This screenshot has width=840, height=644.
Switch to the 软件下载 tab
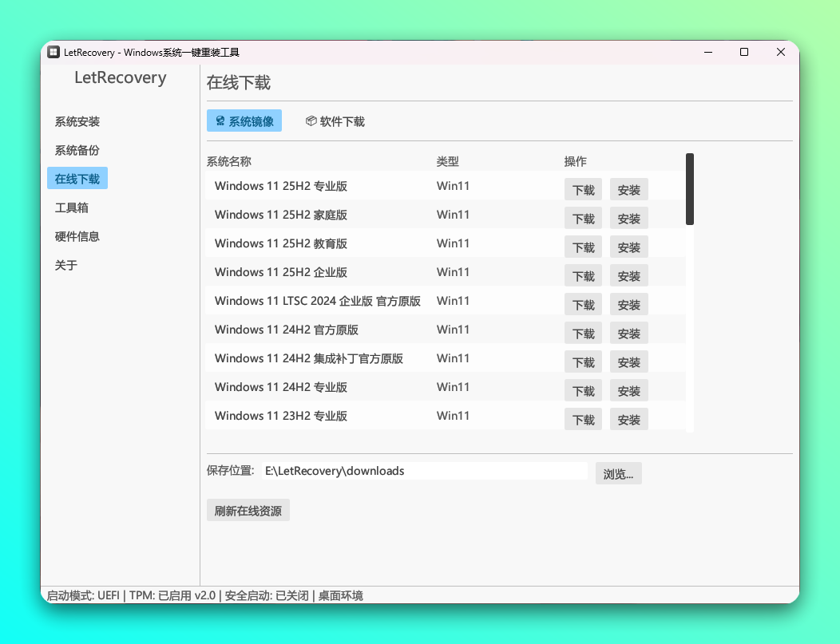335,121
